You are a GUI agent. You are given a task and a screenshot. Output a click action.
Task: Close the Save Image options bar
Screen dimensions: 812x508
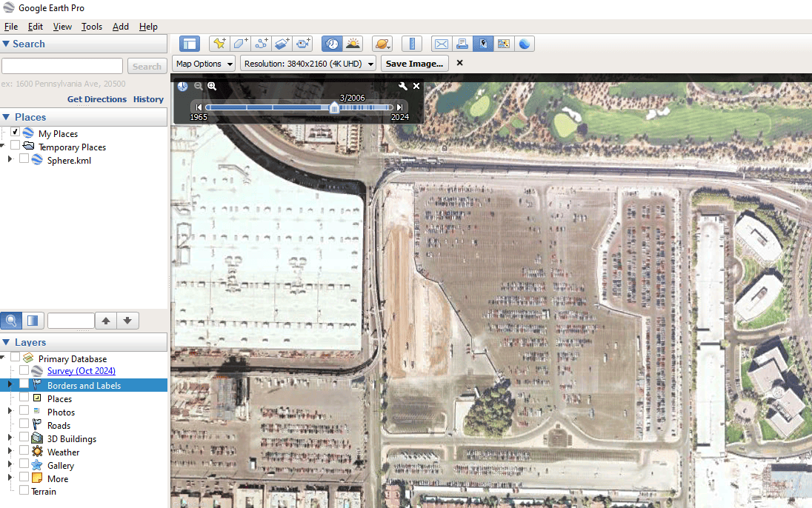(x=459, y=63)
